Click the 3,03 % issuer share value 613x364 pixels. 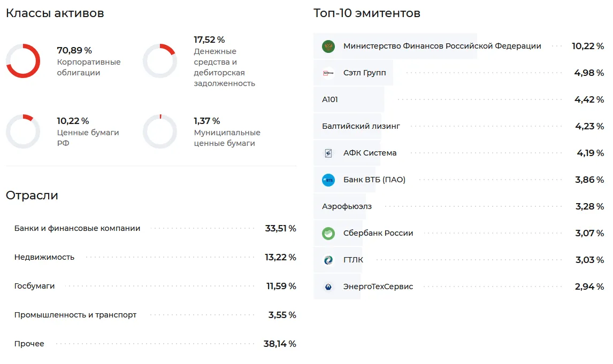click(x=589, y=260)
